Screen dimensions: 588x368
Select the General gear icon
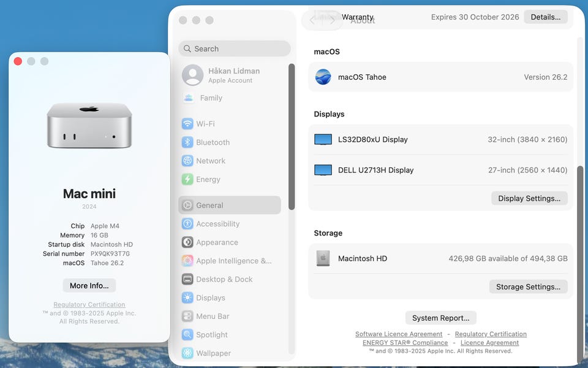point(187,205)
